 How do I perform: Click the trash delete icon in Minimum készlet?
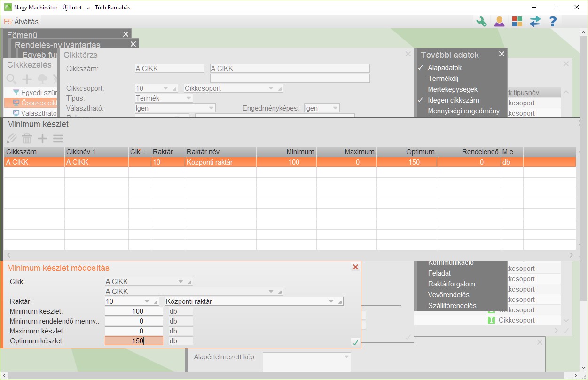[27, 138]
